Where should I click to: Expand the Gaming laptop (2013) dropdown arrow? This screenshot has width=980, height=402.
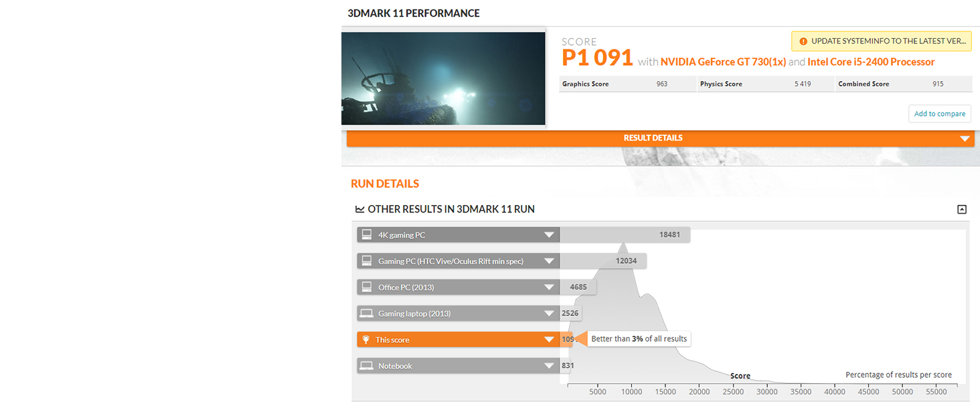[x=550, y=314]
